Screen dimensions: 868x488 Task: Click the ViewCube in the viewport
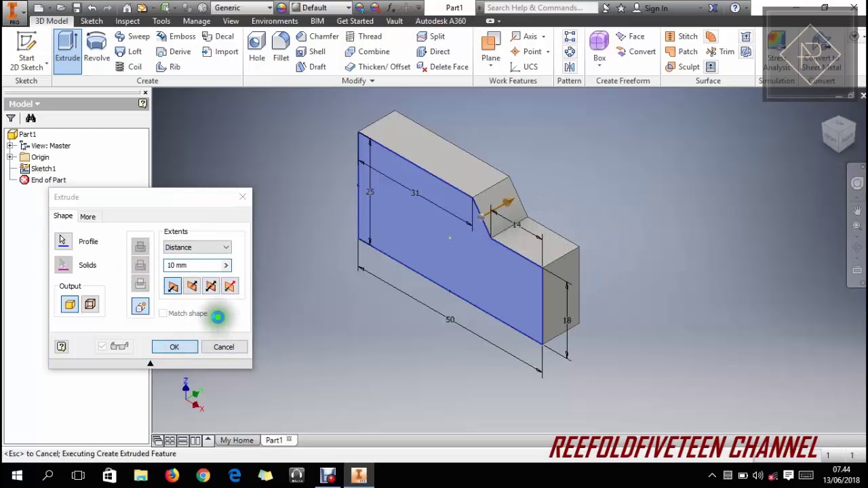[x=839, y=134]
